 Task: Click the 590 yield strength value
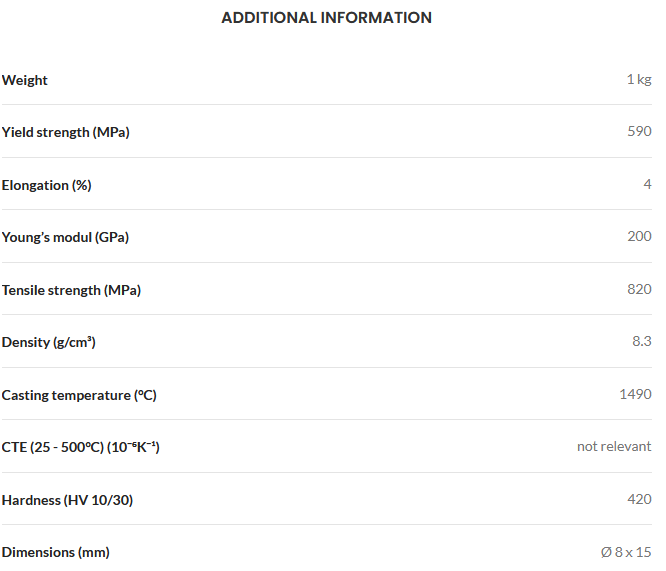(639, 131)
